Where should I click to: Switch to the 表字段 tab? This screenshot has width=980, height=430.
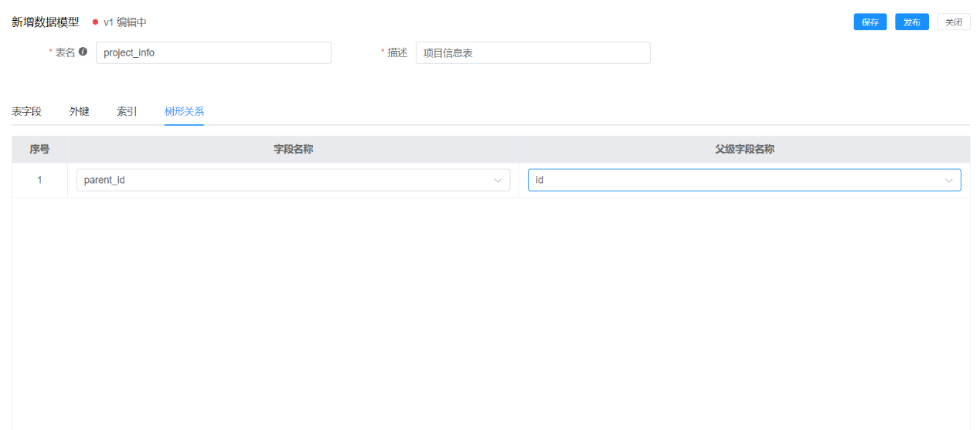point(26,111)
